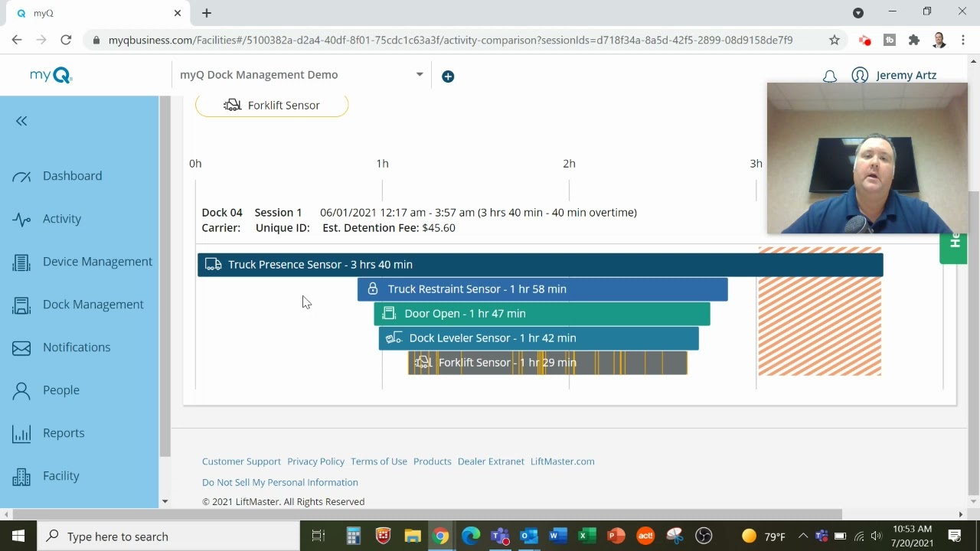Open the Chrome profile dropdown arrow in title bar
The height and width of the screenshot is (551, 980).
[x=858, y=13]
